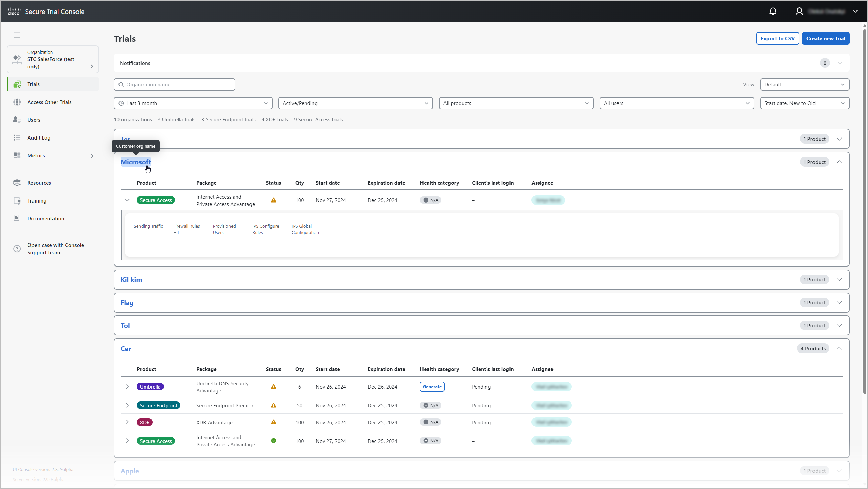Open user account menu chevron

(x=855, y=11)
